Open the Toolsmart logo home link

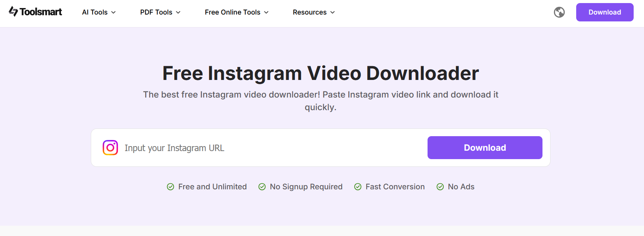tap(35, 12)
